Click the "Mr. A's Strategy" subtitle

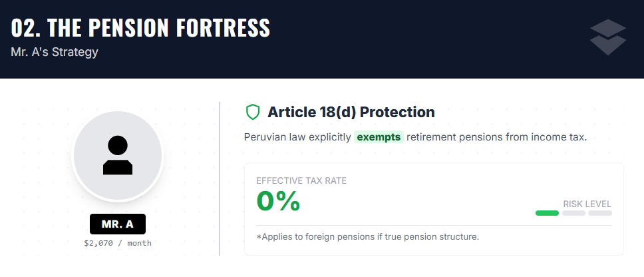coord(55,51)
